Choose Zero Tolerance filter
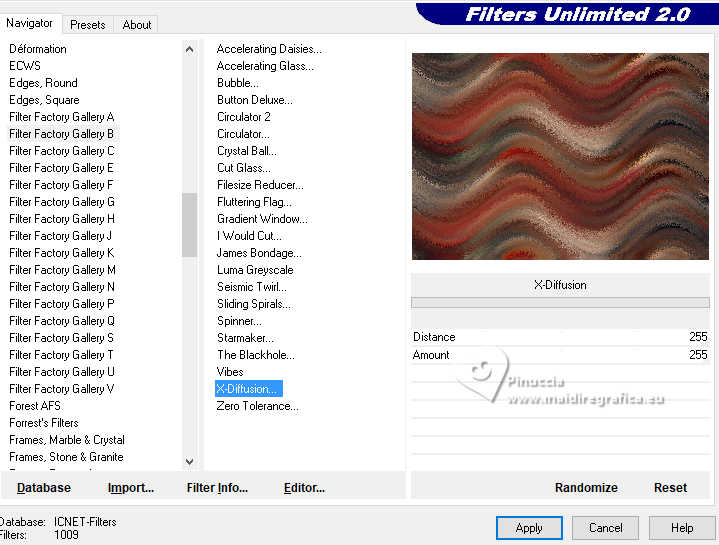The width and height of the screenshot is (719, 545). click(257, 406)
